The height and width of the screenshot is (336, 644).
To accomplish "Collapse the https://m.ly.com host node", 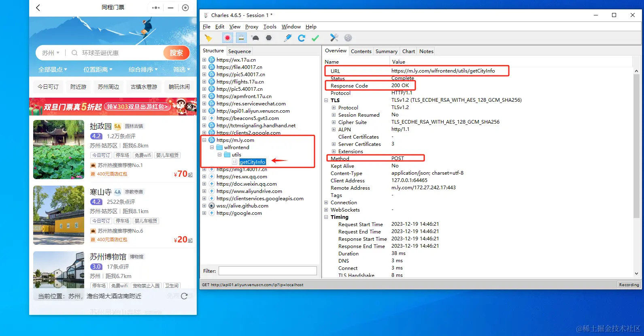I will click(204, 140).
